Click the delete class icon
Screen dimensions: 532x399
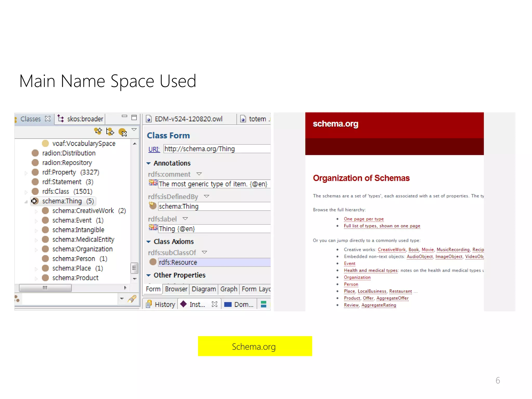(123, 132)
